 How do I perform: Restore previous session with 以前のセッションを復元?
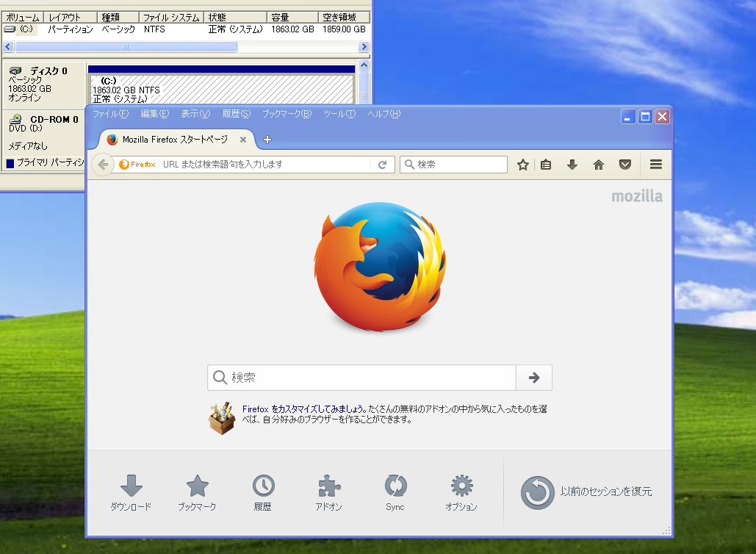pos(586,492)
